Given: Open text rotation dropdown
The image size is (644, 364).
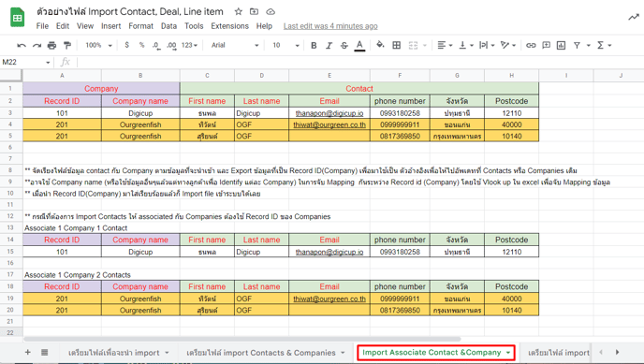Looking at the screenshot, I should click(x=508, y=45).
